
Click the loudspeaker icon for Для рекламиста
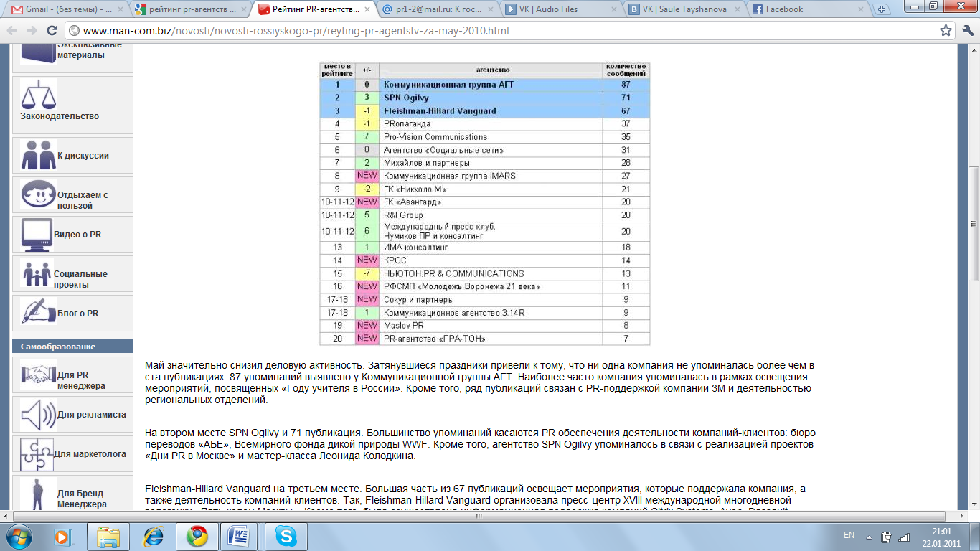point(39,414)
